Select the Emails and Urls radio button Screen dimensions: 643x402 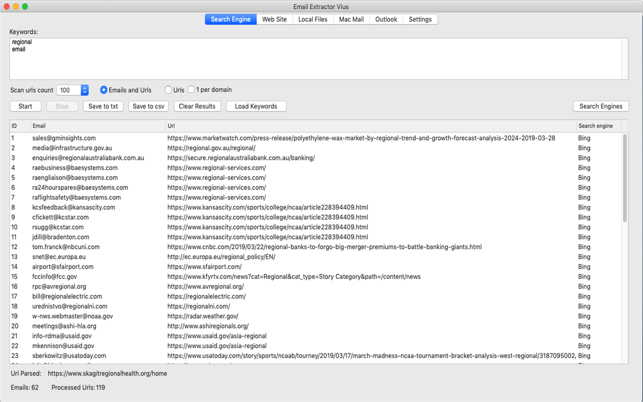104,90
